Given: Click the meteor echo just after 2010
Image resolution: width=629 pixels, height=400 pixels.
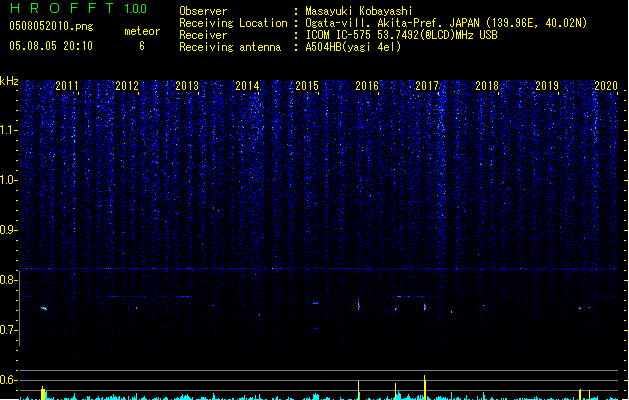Looking at the screenshot, I should (x=44, y=308).
